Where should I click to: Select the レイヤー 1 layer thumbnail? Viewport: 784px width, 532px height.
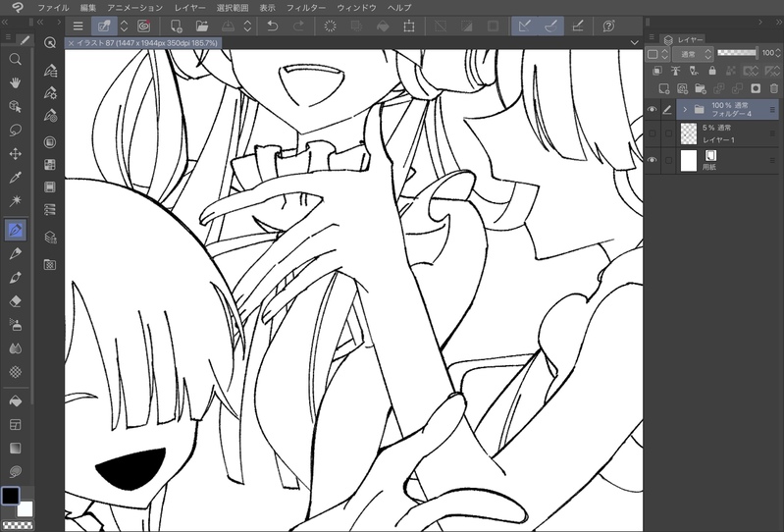tap(689, 134)
